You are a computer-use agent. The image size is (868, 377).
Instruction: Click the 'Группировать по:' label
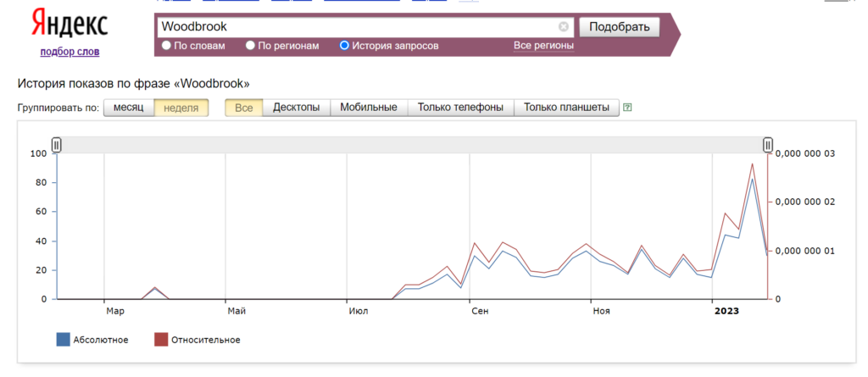click(58, 108)
